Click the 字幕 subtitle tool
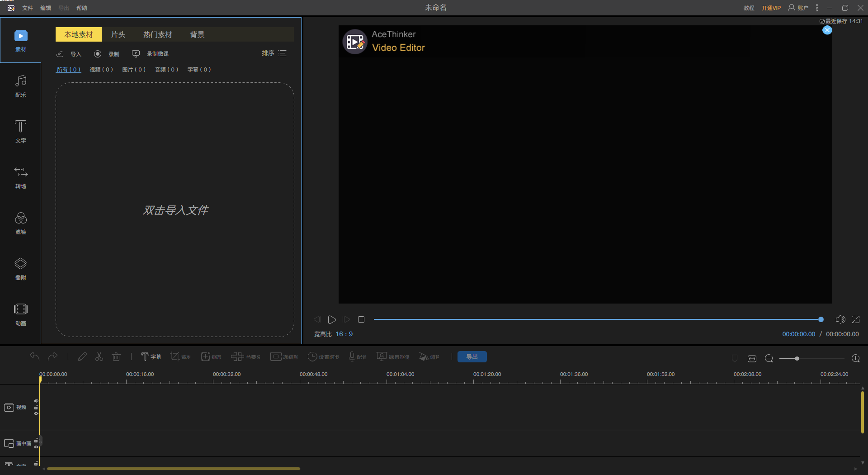This screenshot has height=475, width=868. pyautogui.click(x=151, y=357)
